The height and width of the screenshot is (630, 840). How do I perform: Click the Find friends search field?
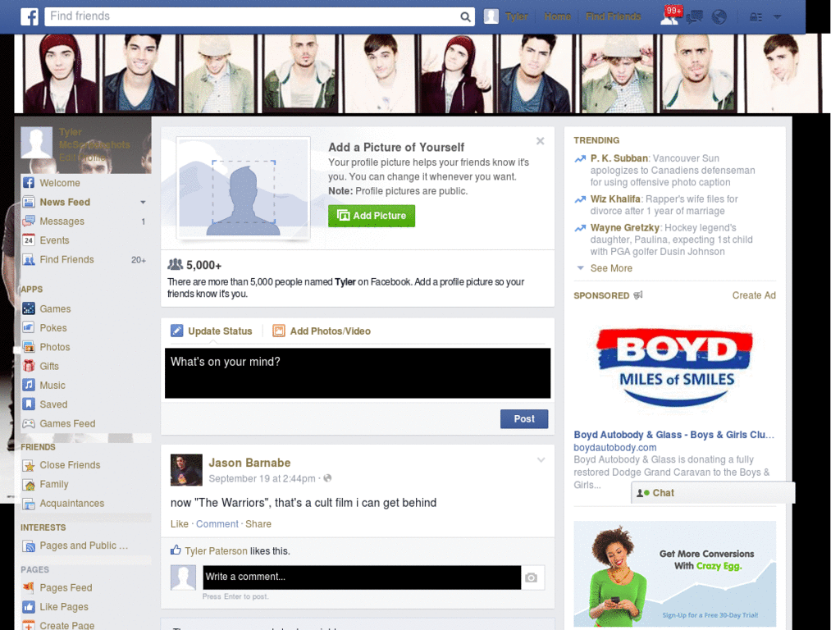click(x=252, y=16)
